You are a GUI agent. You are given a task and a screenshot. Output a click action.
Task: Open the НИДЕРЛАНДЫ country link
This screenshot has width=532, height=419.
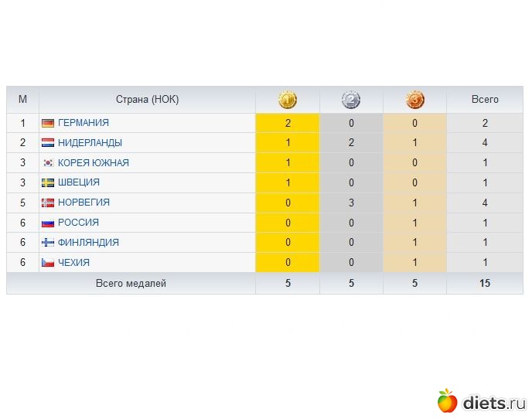[x=90, y=143]
